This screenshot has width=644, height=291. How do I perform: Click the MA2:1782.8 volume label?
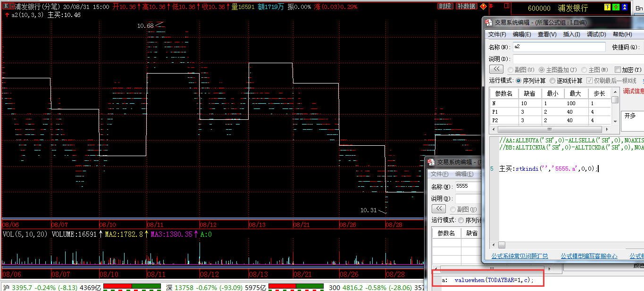coord(124,234)
